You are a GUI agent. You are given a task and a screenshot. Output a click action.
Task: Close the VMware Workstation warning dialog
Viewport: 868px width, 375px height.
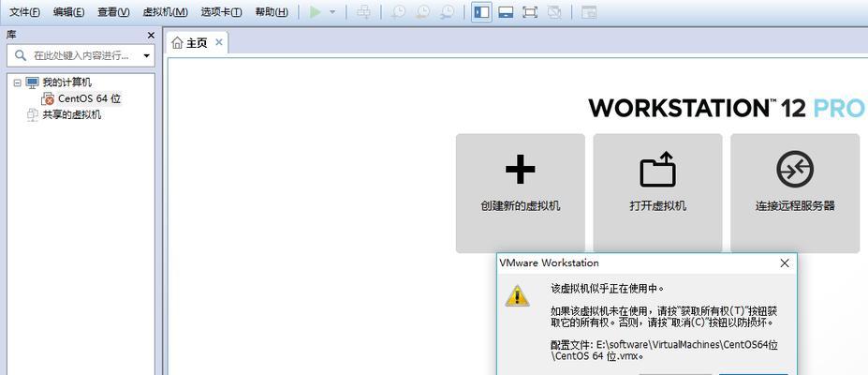click(785, 263)
